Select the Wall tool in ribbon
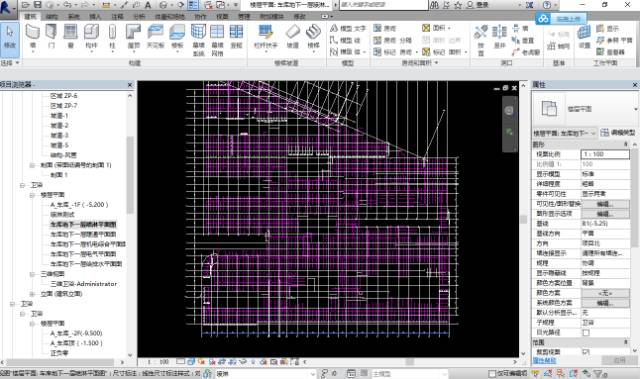The height and width of the screenshot is (379, 640). pos(32,36)
